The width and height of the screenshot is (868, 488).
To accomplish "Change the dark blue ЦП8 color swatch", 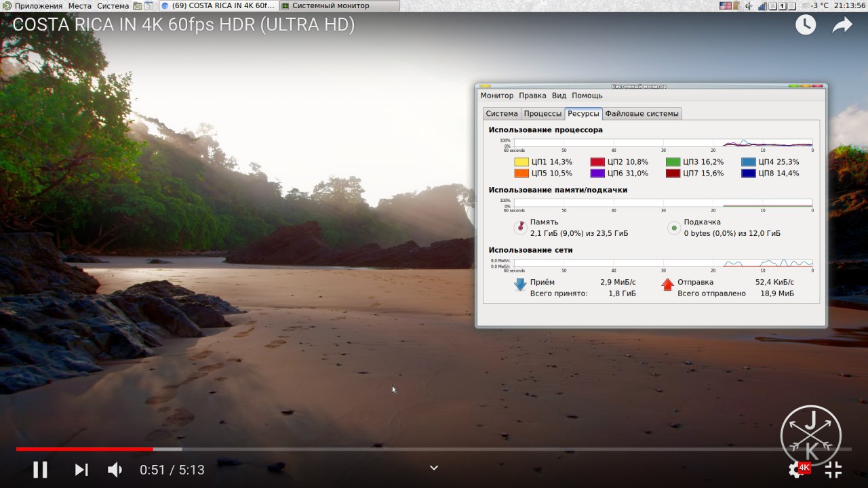I will (749, 174).
